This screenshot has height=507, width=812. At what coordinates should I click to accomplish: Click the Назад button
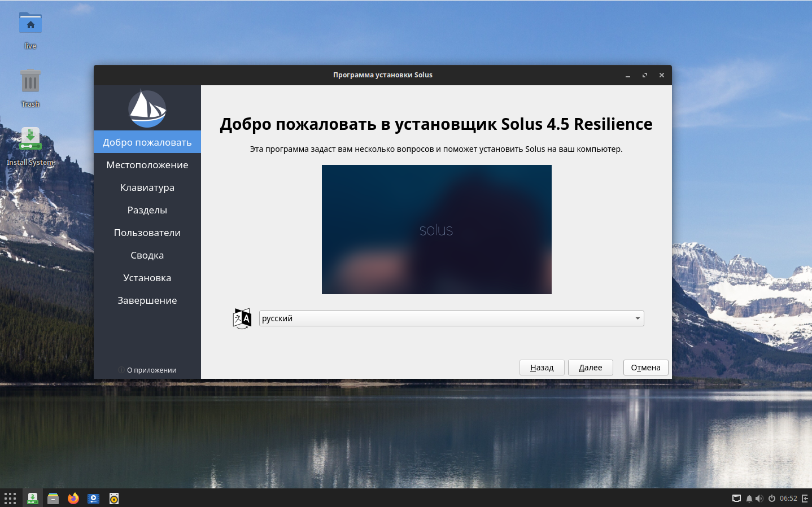click(542, 368)
